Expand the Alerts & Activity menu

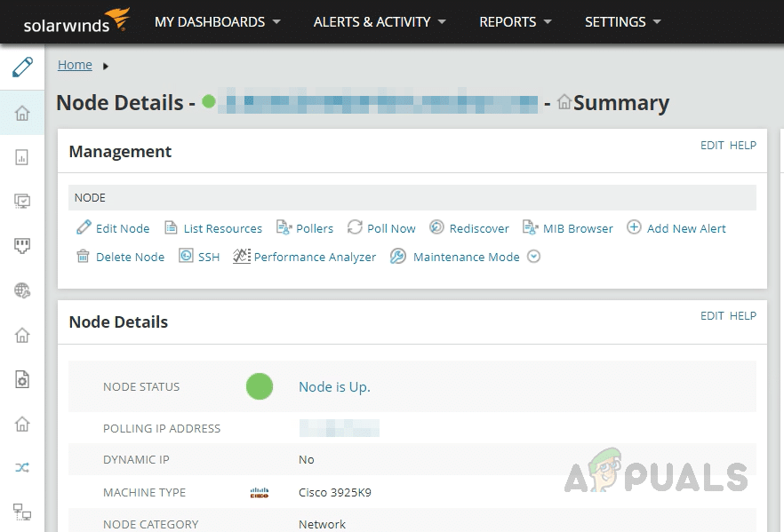click(380, 21)
